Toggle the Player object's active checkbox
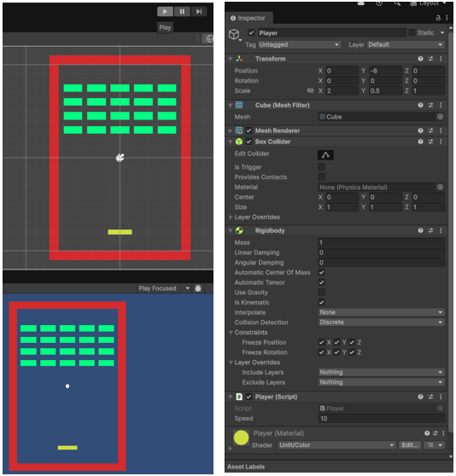This screenshot has height=476, width=456. 251,32
